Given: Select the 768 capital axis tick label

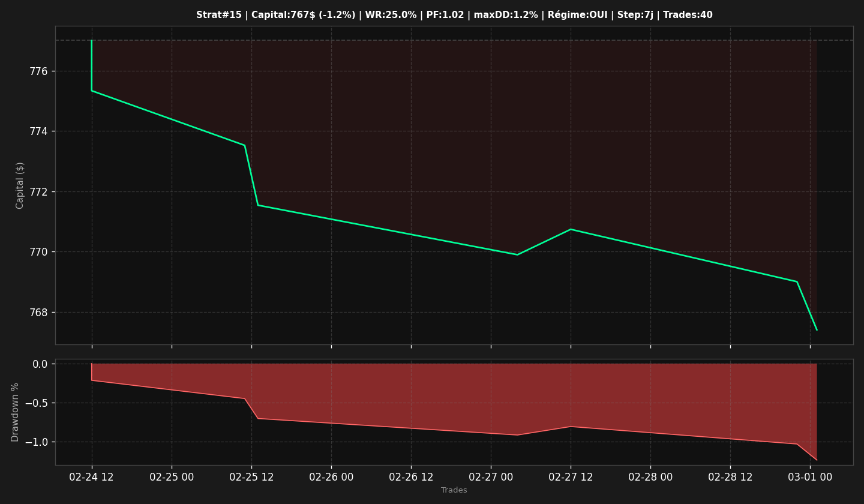Looking at the screenshot, I should [x=38, y=313].
